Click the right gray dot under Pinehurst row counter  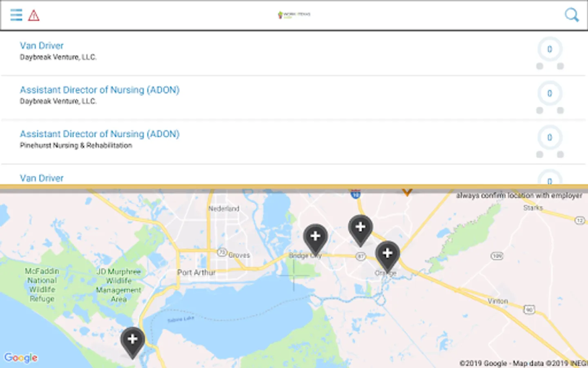pos(560,155)
